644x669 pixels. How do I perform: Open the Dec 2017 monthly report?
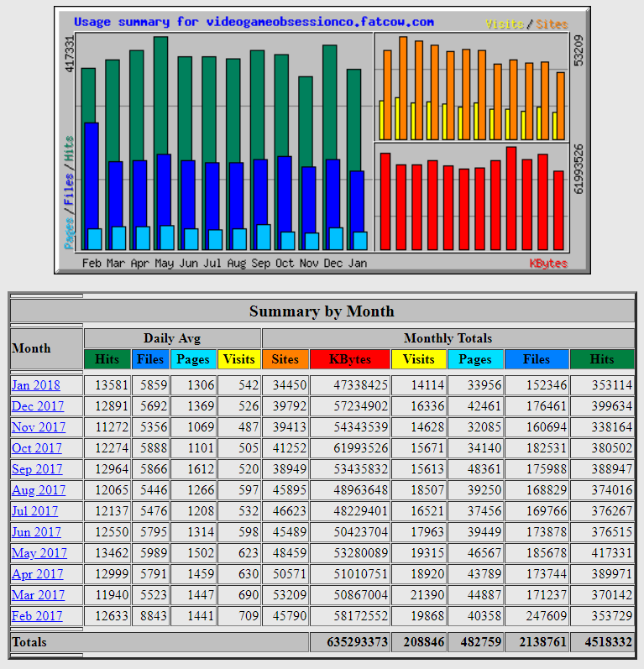point(38,406)
